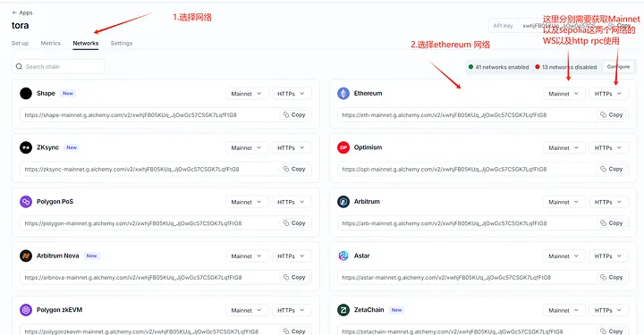Open Astar Mainnet network dropdown
This screenshot has height=335, width=644.
click(x=564, y=255)
